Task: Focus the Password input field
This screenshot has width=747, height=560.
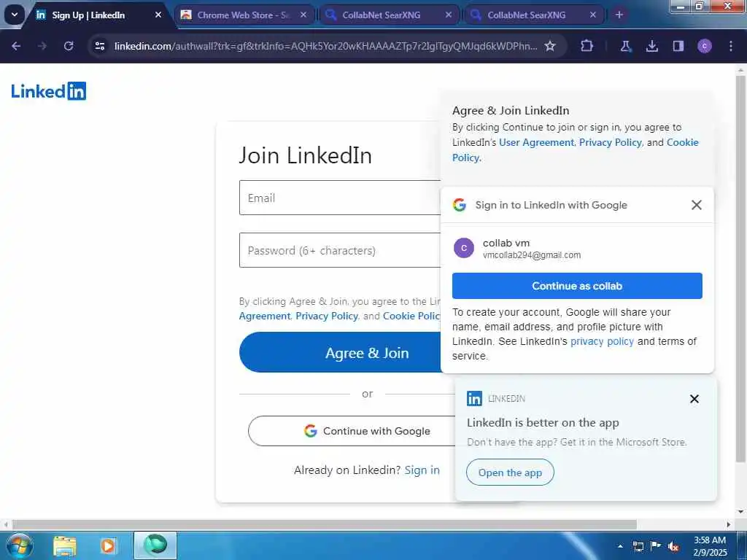Action: (x=340, y=250)
